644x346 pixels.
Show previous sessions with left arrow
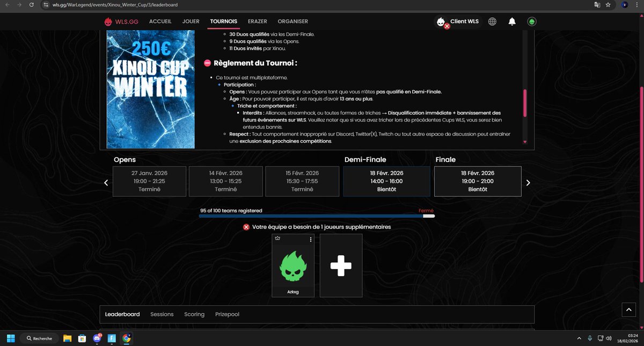106,183
